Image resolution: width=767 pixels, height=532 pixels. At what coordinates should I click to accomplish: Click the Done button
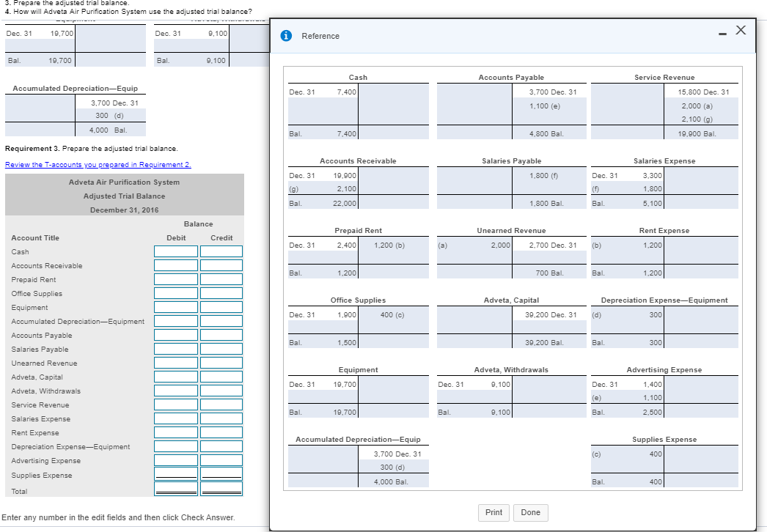point(531,512)
